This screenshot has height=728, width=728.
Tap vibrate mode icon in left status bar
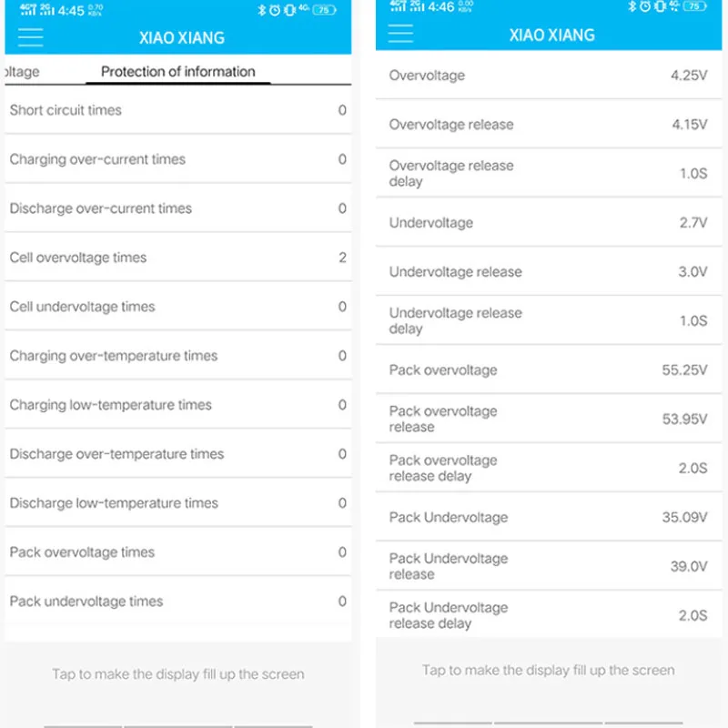click(x=289, y=10)
